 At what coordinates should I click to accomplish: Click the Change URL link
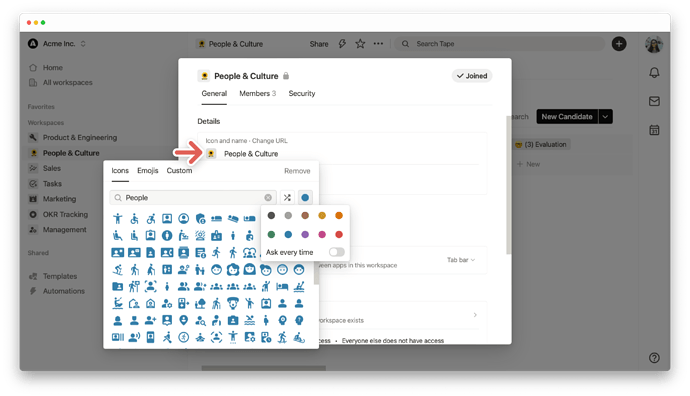coord(270,141)
